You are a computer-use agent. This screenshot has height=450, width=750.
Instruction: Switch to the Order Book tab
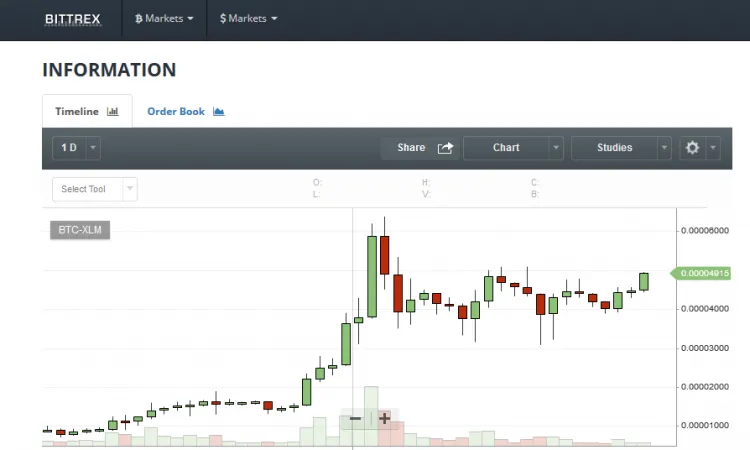coord(186,111)
